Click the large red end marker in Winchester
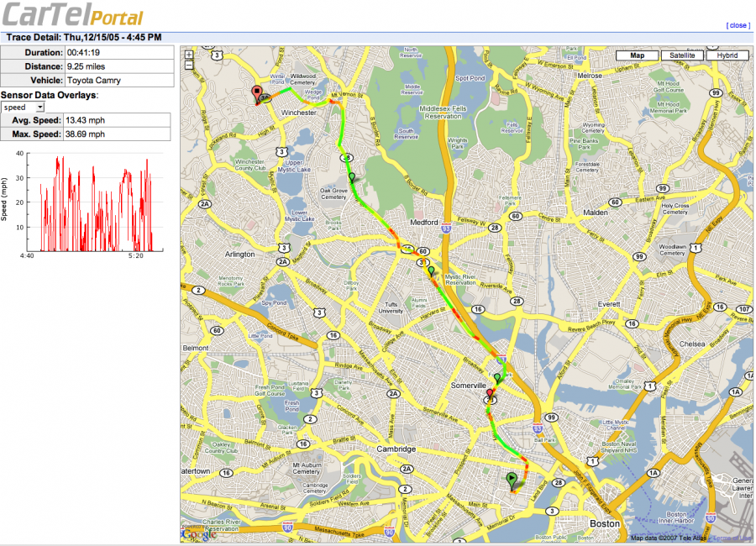 coord(258,94)
